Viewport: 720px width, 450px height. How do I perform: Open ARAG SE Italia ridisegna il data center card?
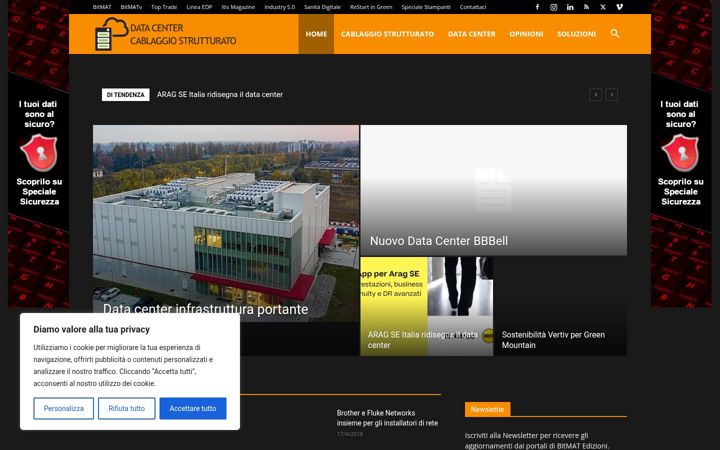click(427, 306)
